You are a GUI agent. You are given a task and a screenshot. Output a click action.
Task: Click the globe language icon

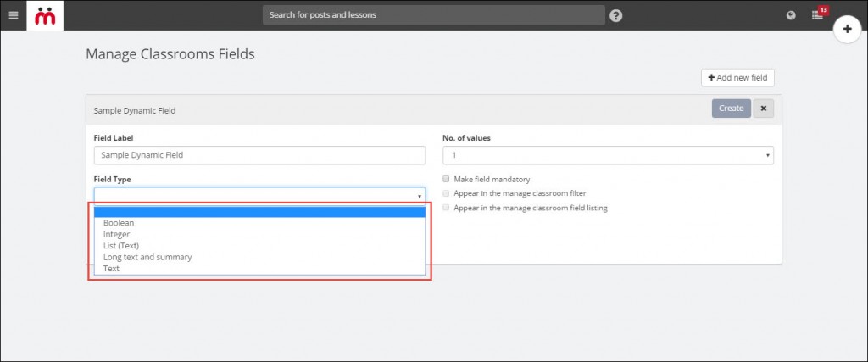pos(791,15)
